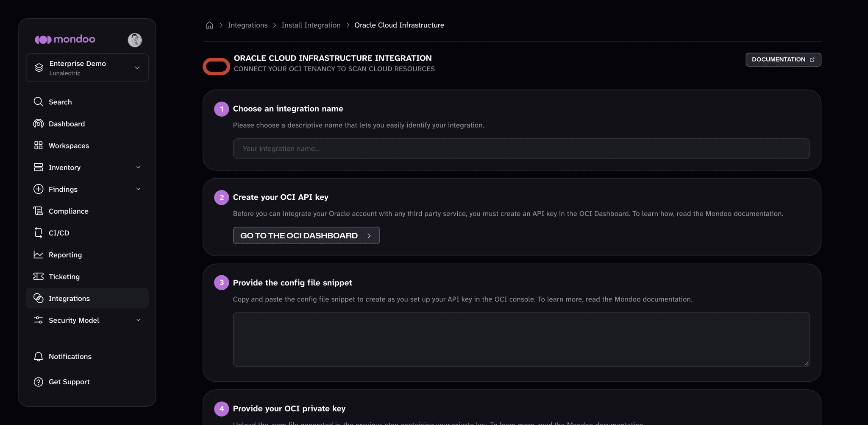Click the Notifications bell icon
868x425 pixels.
coord(38,357)
